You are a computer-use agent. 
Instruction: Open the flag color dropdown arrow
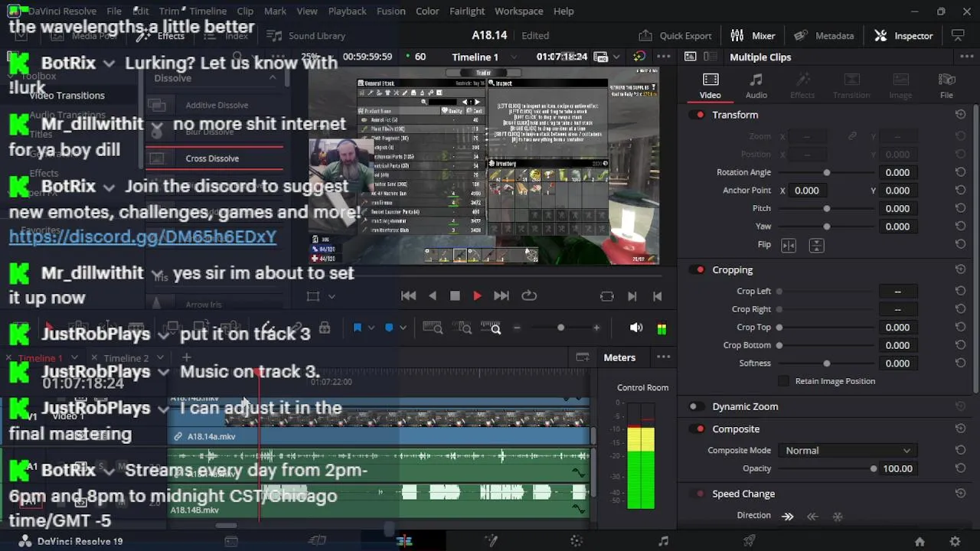tap(371, 328)
